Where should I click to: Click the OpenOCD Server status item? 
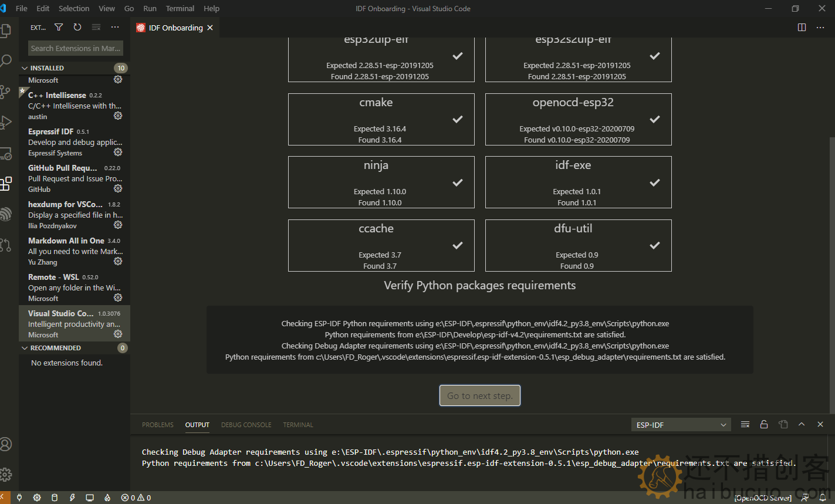763,498
